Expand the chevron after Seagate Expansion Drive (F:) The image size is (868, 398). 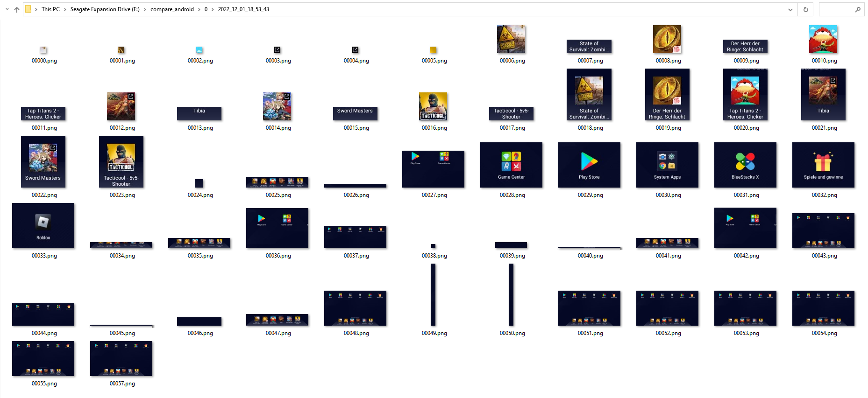click(145, 9)
